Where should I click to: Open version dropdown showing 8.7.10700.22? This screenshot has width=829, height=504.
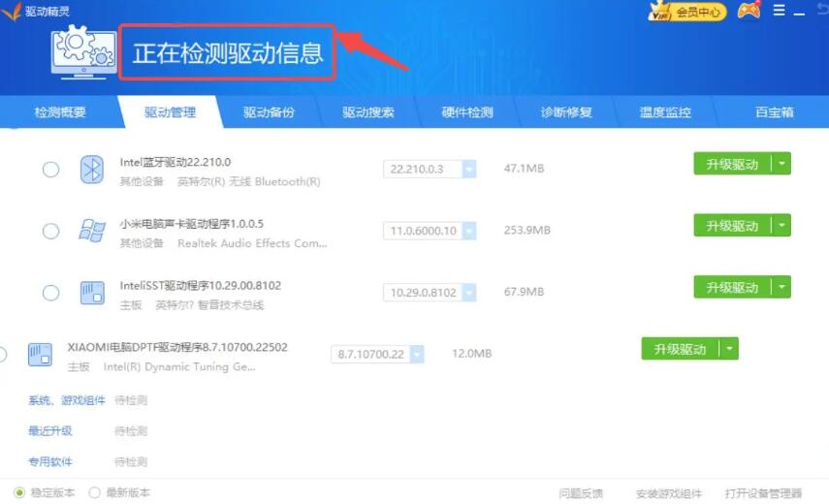click(417, 355)
